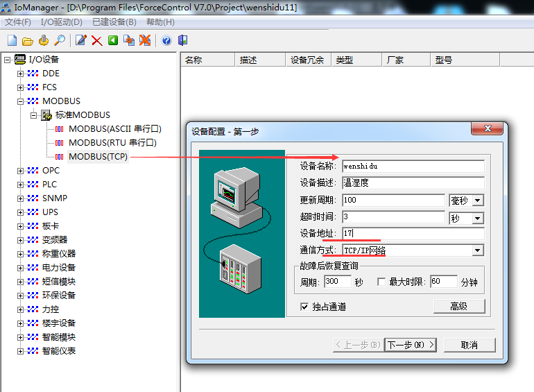Click the Open folder toolbar icon
Screen dimensions: 534x392
[x=28, y=41]
